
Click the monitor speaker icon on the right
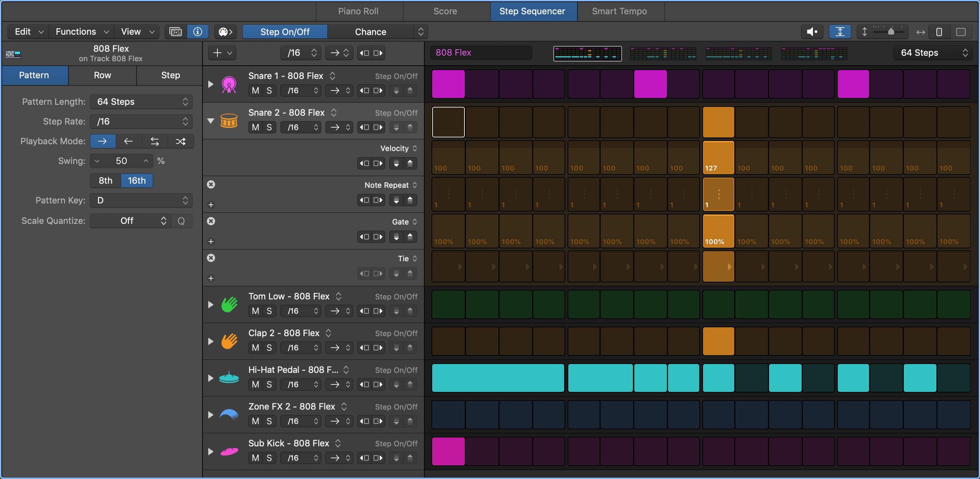[x=812, y=32]
